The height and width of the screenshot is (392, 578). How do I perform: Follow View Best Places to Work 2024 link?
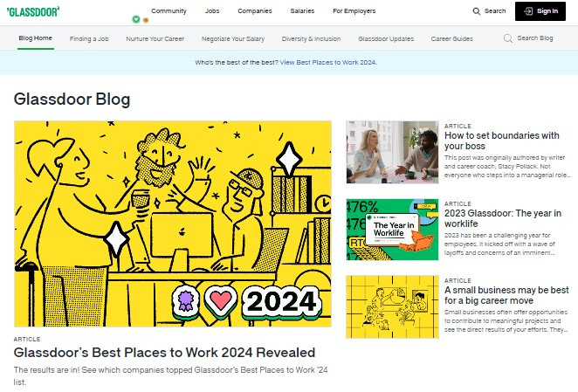[x=328, y=62]
